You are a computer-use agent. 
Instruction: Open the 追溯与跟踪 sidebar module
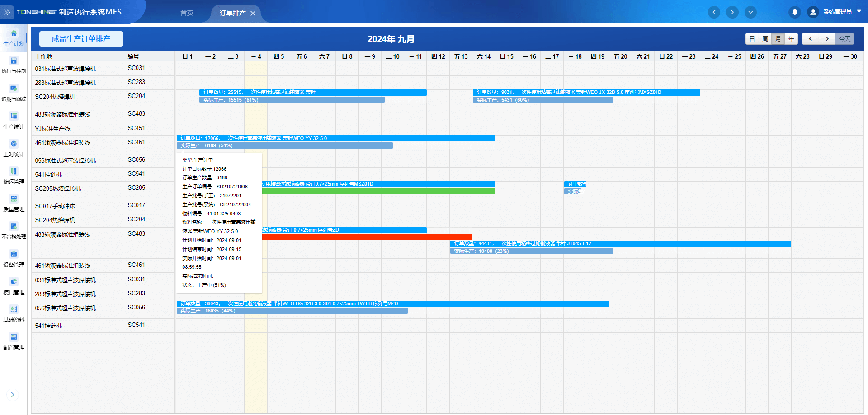[x=14, y=93]
